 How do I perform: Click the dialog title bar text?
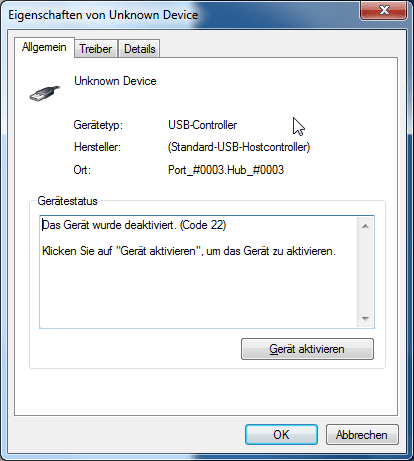click(103, 15)
